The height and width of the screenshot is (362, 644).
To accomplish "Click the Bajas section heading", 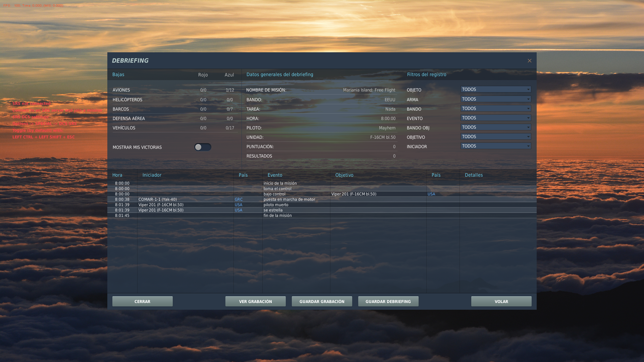I will pos(118,75).
